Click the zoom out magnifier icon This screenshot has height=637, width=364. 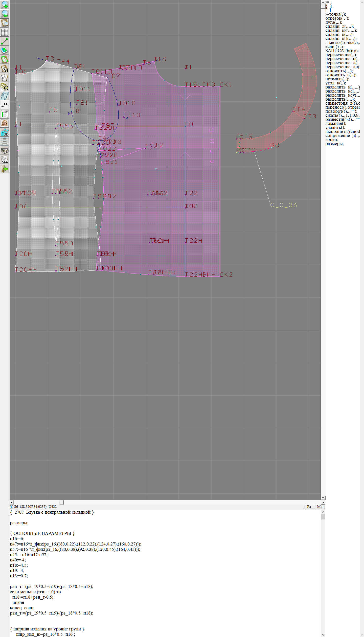(5, 14)
